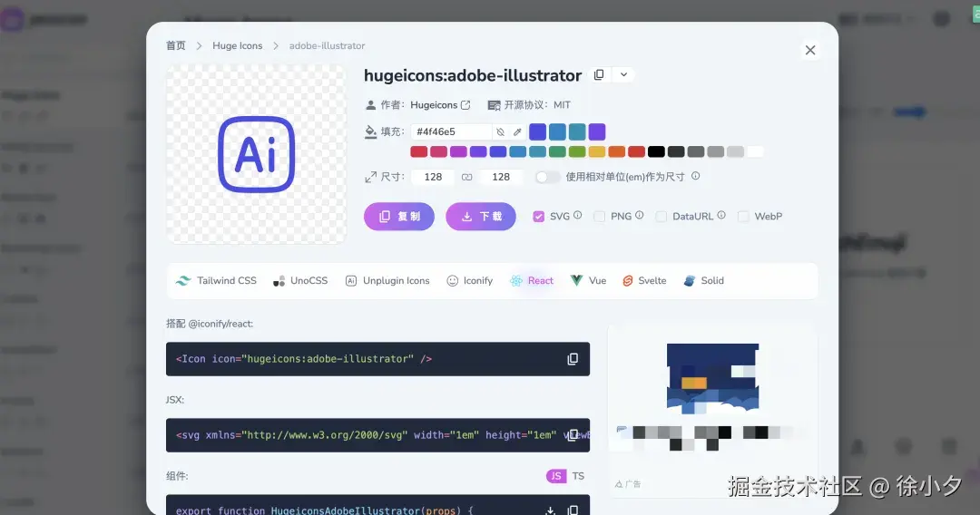Click the 下载 download button
Viewport: 980px width, 515px height.
[x=481, y=217]
